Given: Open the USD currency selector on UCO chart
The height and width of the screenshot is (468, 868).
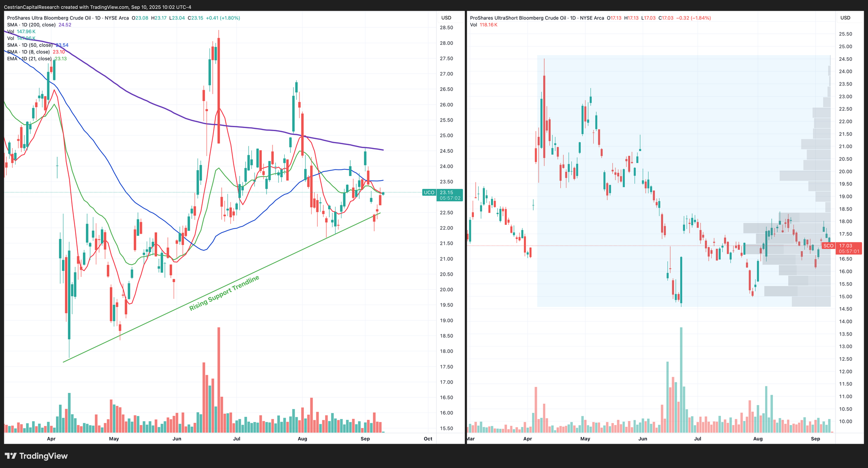Looking at the screenshot, I should pyautogui.click(x=446, y=18).
